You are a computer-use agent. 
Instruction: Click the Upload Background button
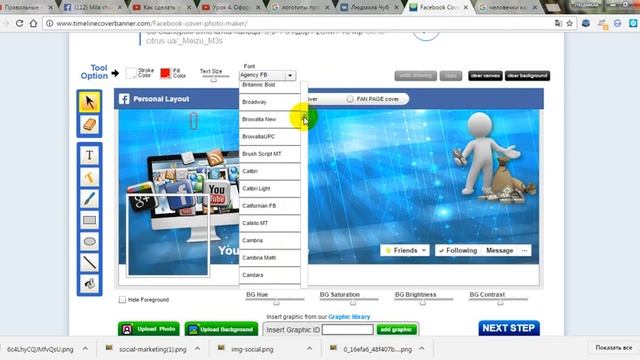pyautogui.click(x=221, y=329)
